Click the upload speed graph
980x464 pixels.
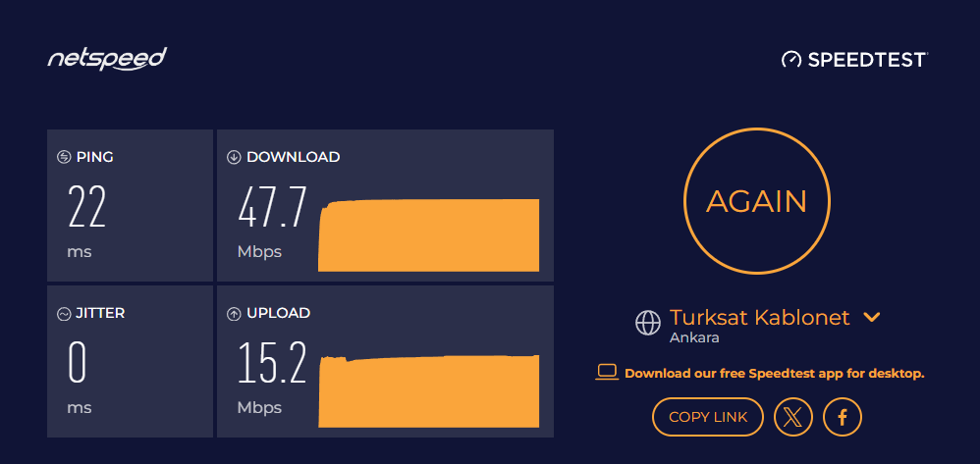[x=429, y=391]
